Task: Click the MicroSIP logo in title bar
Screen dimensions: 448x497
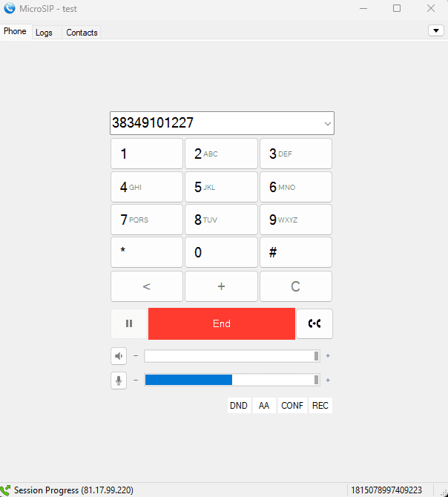Action: 10,9
